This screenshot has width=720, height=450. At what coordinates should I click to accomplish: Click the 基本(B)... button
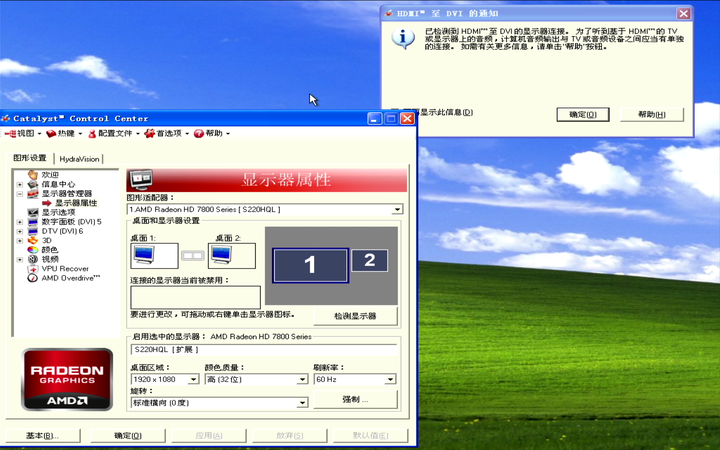pos(43,435)
